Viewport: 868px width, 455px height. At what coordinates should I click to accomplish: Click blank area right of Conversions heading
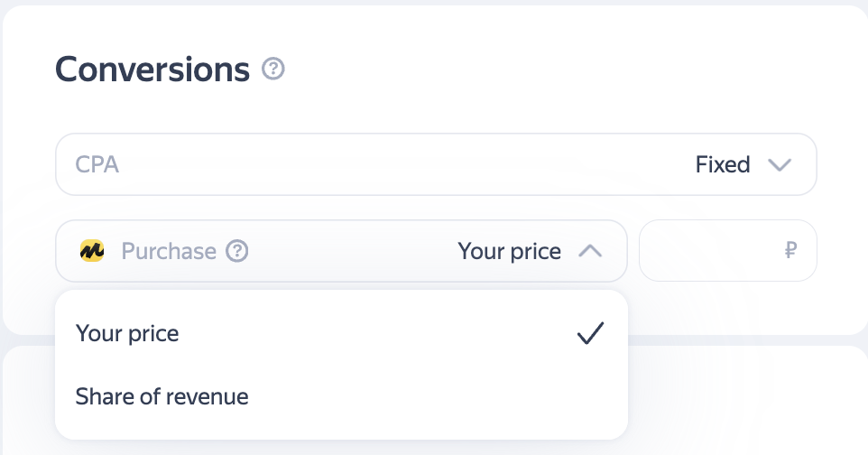[559, 70]
